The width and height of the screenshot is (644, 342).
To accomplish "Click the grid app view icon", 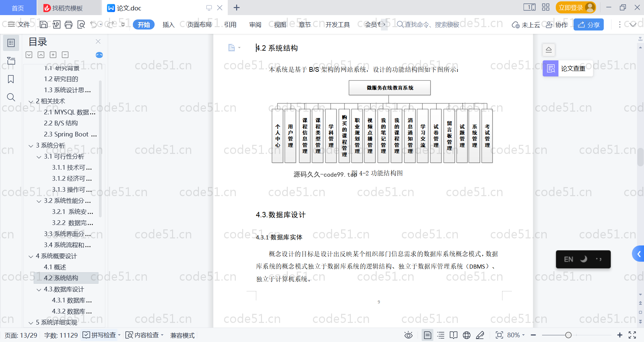I will click(x=546, y=7).
